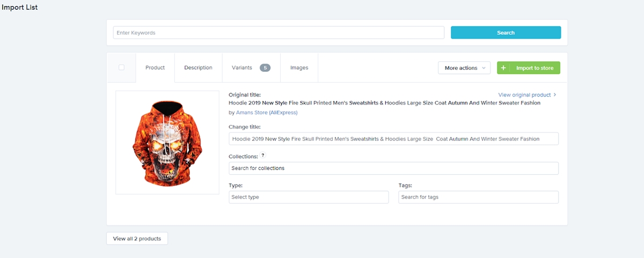644x258 pixels.
Task: Tick the product selection checkbox
Action: (x=121, y=68)
